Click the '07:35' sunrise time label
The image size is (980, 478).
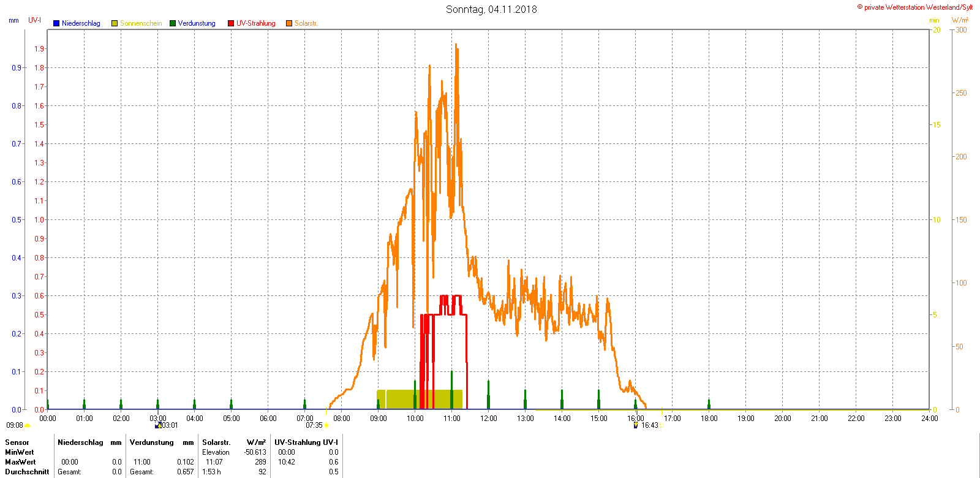pyautogui.click(x=314, y=425)
